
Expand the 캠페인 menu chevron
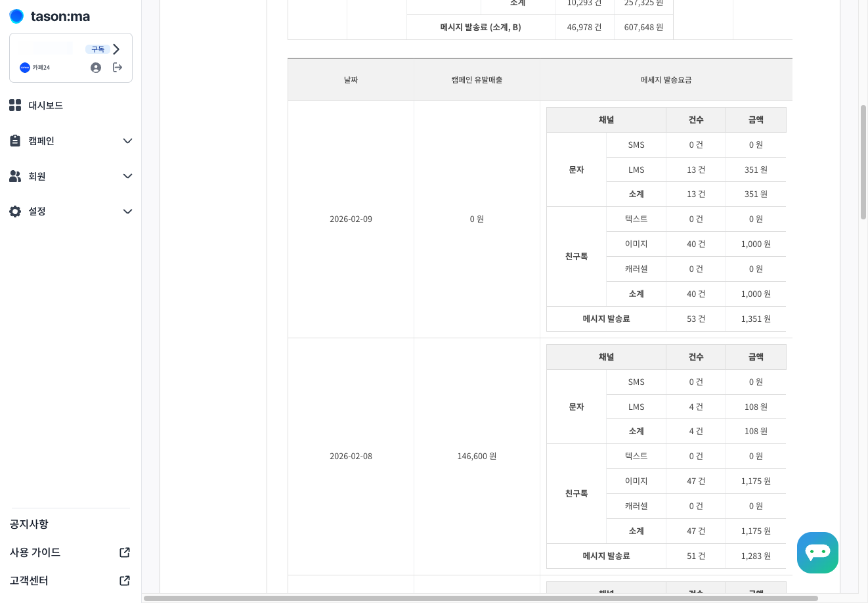pyautogui.click(x=127, y=141)
